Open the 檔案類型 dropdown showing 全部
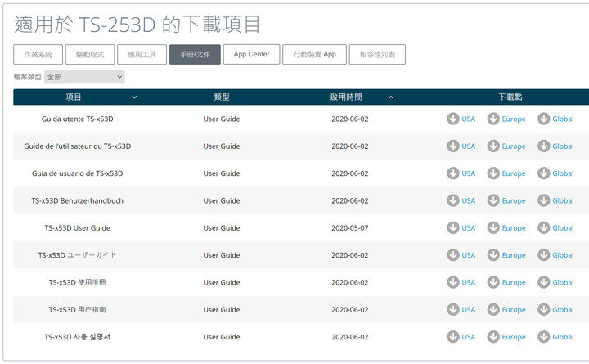This screenshot has width=589, height=364. pyautogui.click(x=84, y=77)
